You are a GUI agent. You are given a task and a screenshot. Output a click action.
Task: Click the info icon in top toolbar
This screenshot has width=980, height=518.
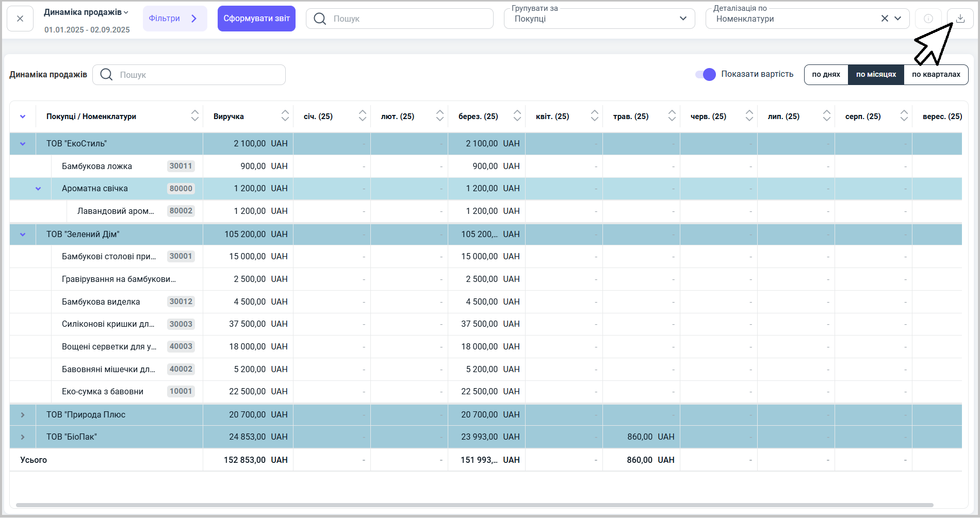[x=928, y=19]
